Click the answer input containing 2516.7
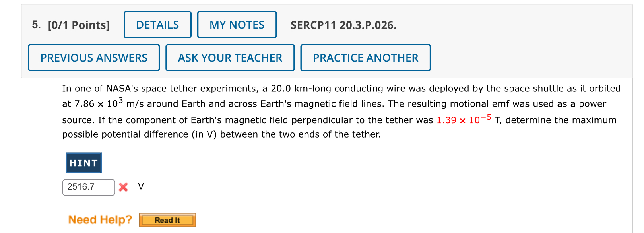This screenshot has width=644, height=233. (88, 187)
